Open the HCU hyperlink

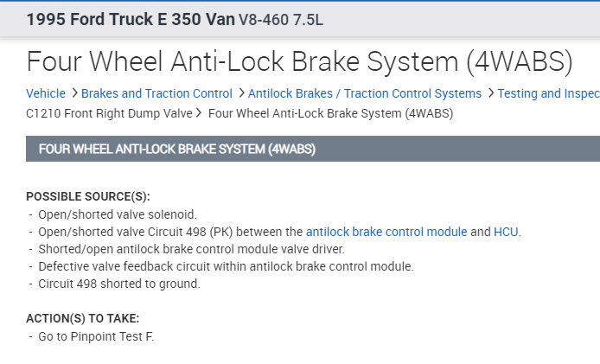(x=506, y=232)
